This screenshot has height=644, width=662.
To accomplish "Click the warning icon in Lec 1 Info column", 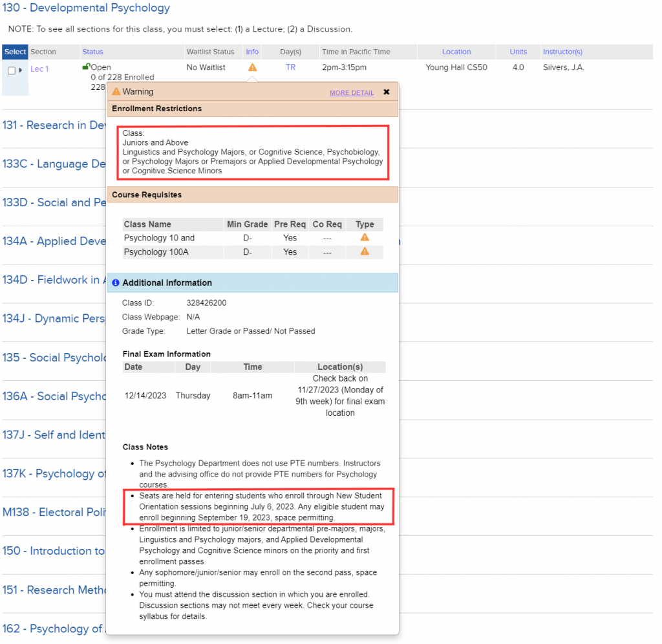I will point(252,67).
